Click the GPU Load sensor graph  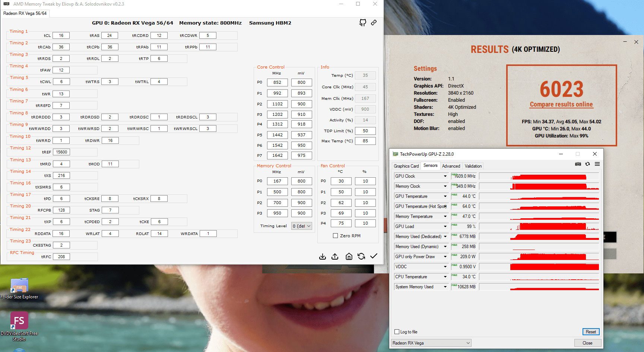point(539,226)
